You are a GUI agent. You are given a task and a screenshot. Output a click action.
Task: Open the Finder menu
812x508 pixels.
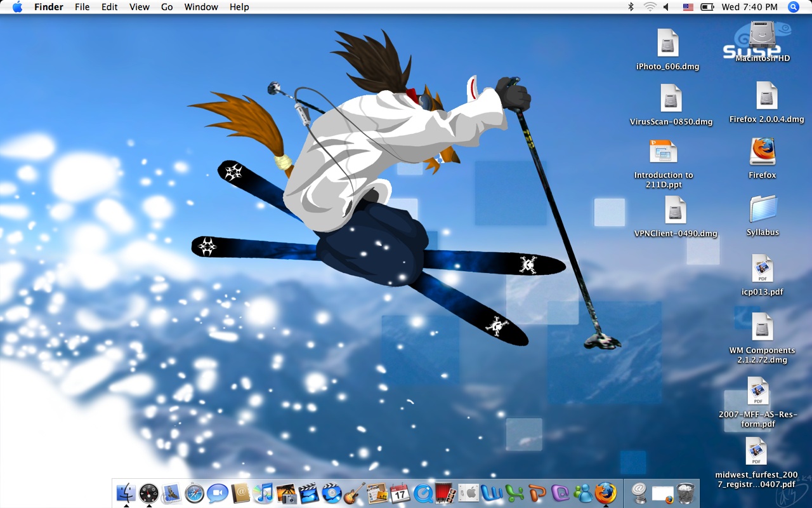tap(49, 7)
